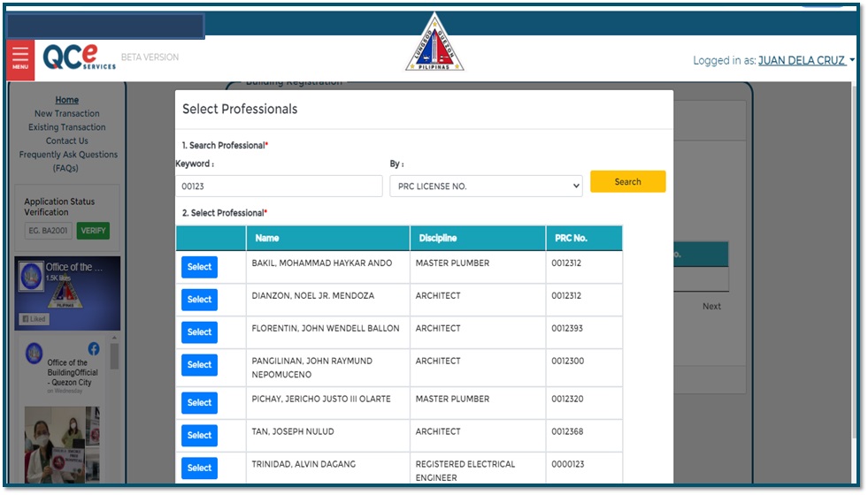Screen dimensions: 868x495
Task: Click the green VERIFY button
Action: [x=93, y=231]
